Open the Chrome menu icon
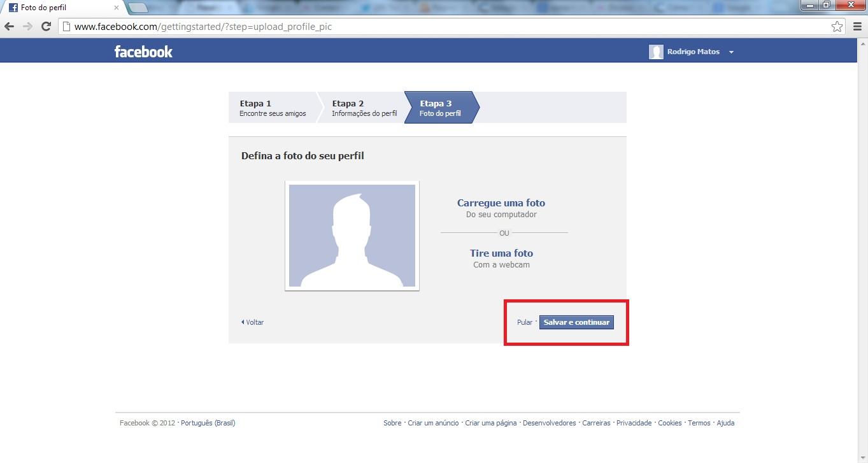Image resolution: width=868 pixels, height=463 pixels. 857,27
